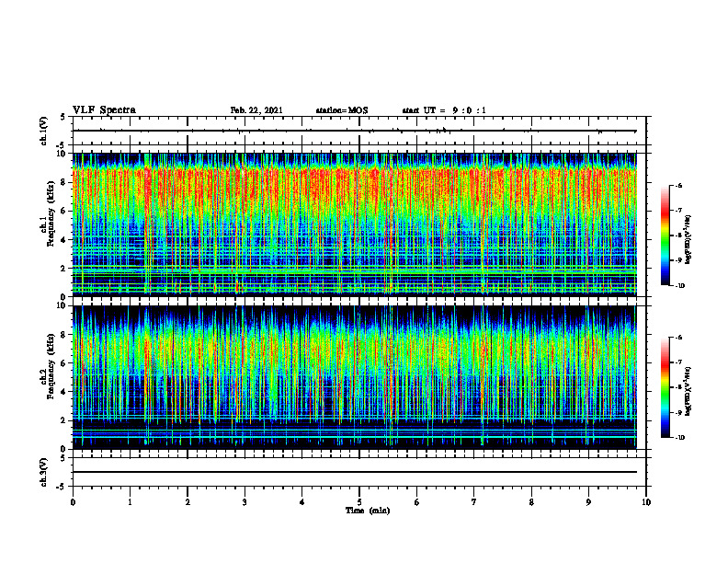
Task: Click the "9" tick on Time axis
Action: (588, 502)
